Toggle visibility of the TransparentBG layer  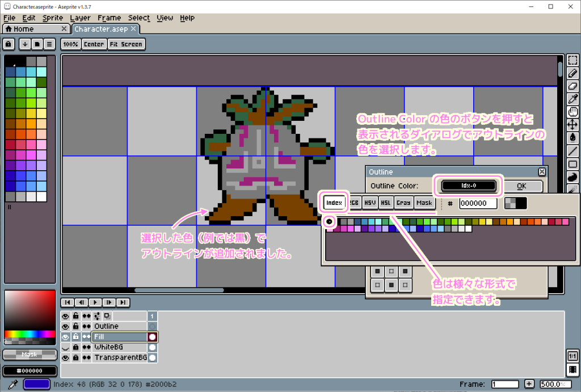coord(66,357)
